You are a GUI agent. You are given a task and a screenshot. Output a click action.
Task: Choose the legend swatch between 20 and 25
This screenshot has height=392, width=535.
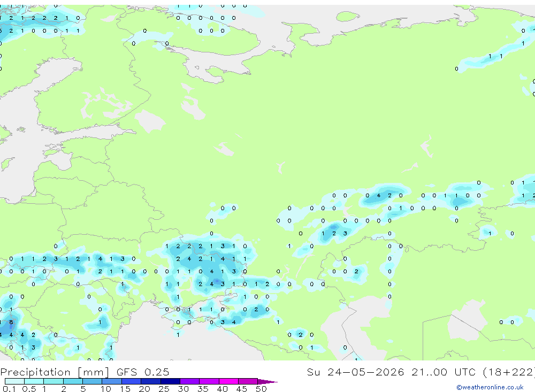151,381
